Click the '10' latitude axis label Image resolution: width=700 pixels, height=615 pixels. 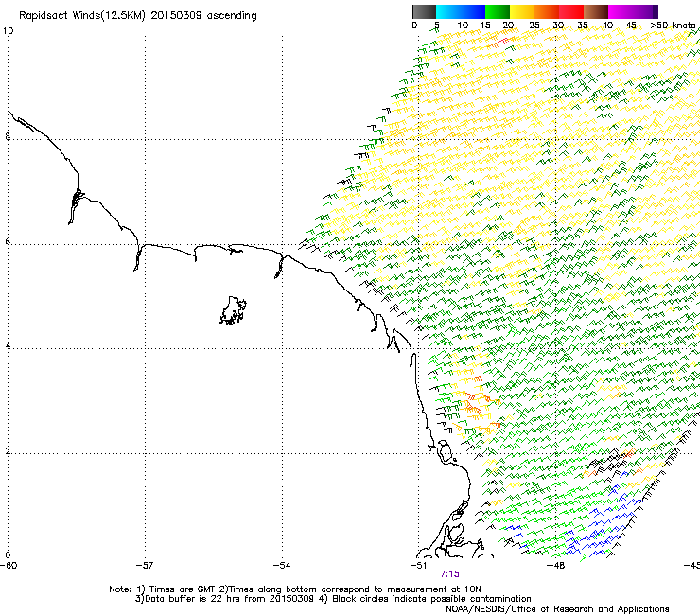(x=9, y=31)
